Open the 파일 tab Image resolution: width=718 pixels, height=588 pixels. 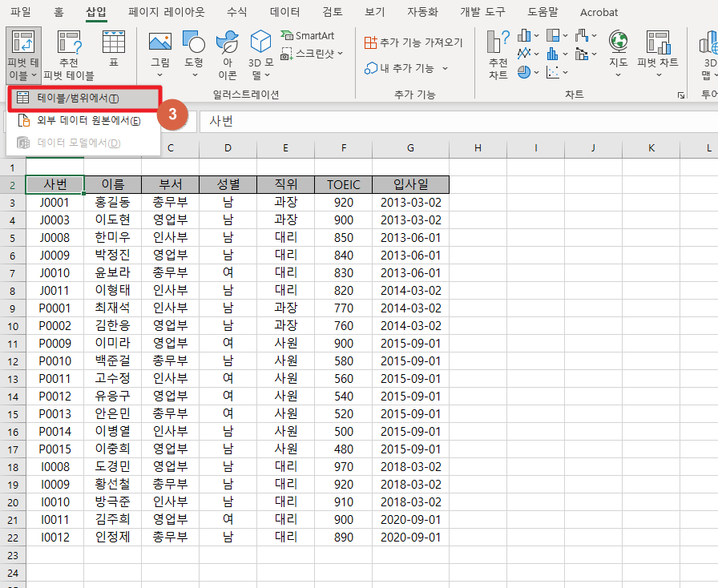(x=21, y=12)
